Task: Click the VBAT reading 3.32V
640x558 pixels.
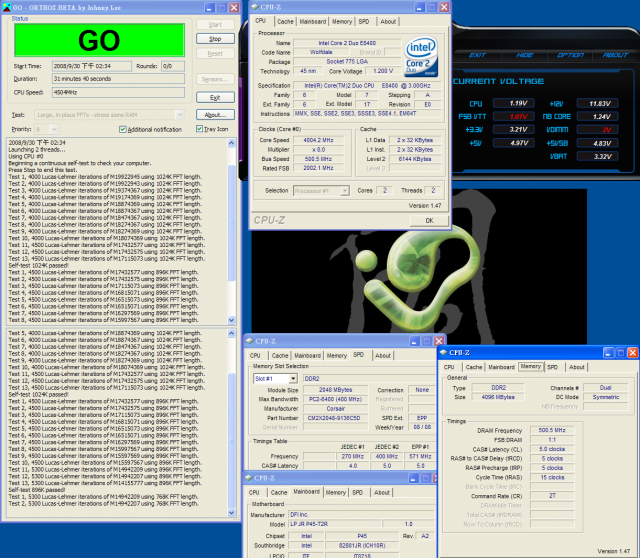Action: pos(598,156)
